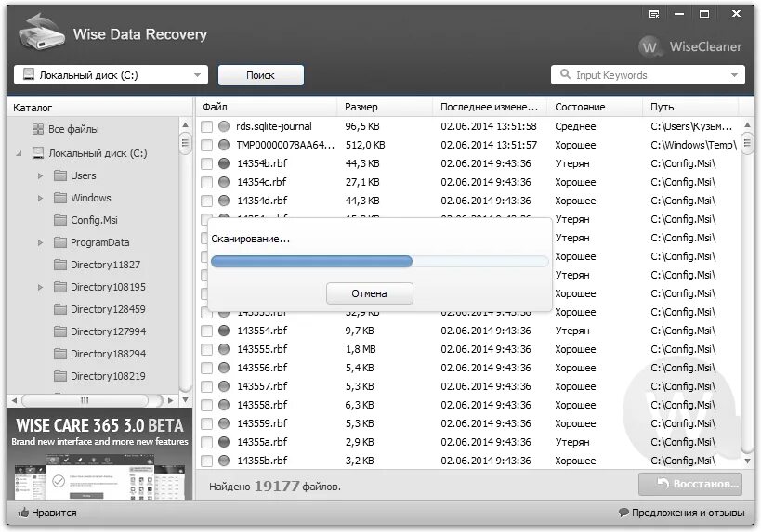Sort by the Файл column header

pos(267,107)
